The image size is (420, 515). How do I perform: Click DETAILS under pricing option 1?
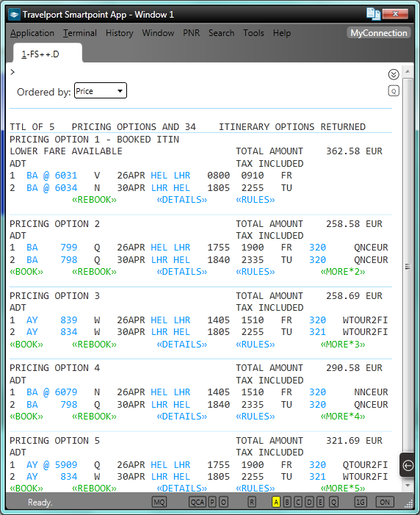(x=182, y=200)
